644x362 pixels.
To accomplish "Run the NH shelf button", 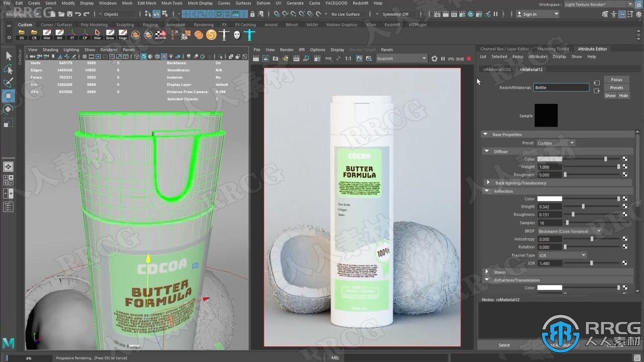I will click(59, 35).
